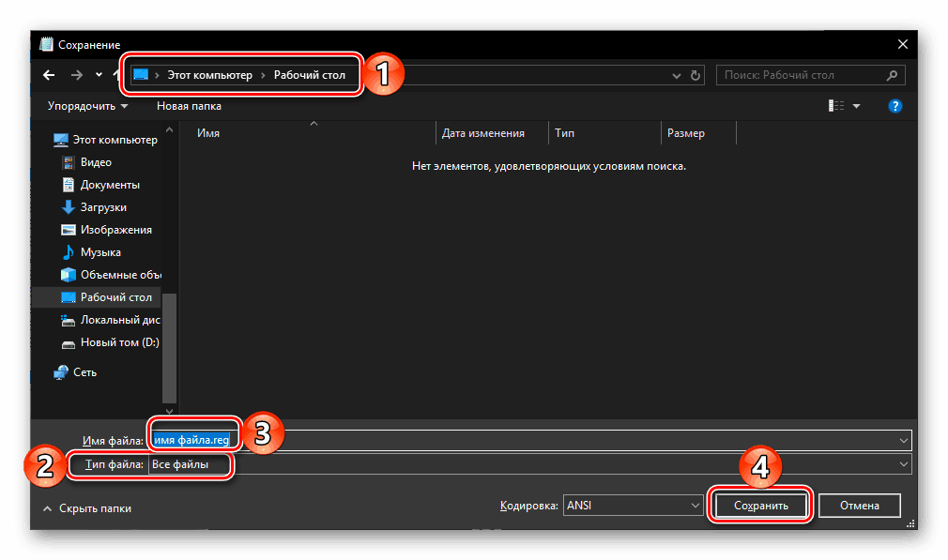The image size is (948, 560).
Task: Click the Документы document icon
Action: (69, 185)
